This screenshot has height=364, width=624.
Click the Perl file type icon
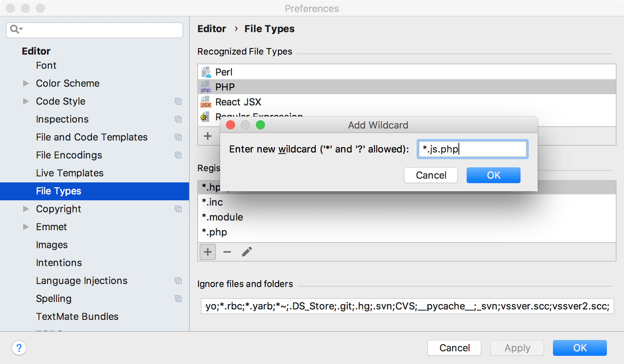[x=206, y=72]
